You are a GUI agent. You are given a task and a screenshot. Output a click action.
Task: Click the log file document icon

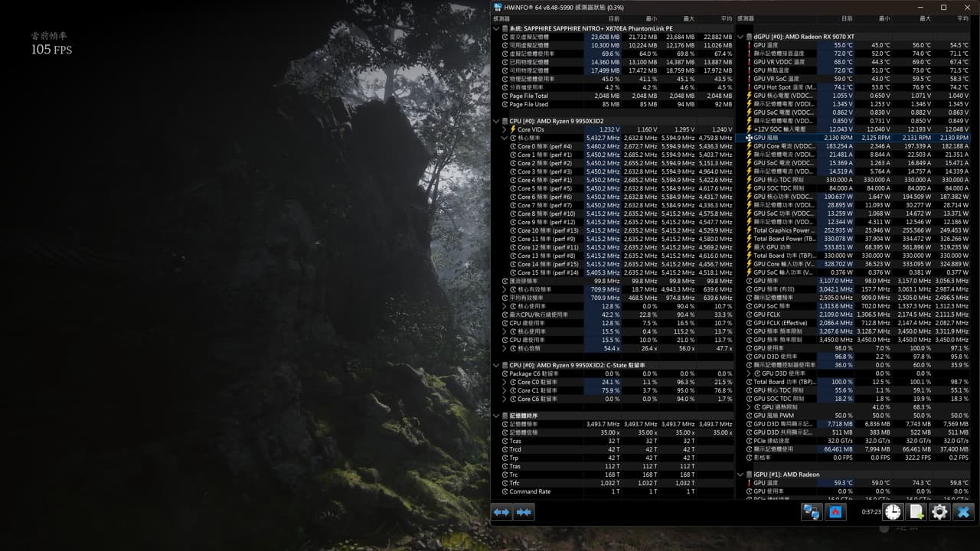(x=916, y=512)
